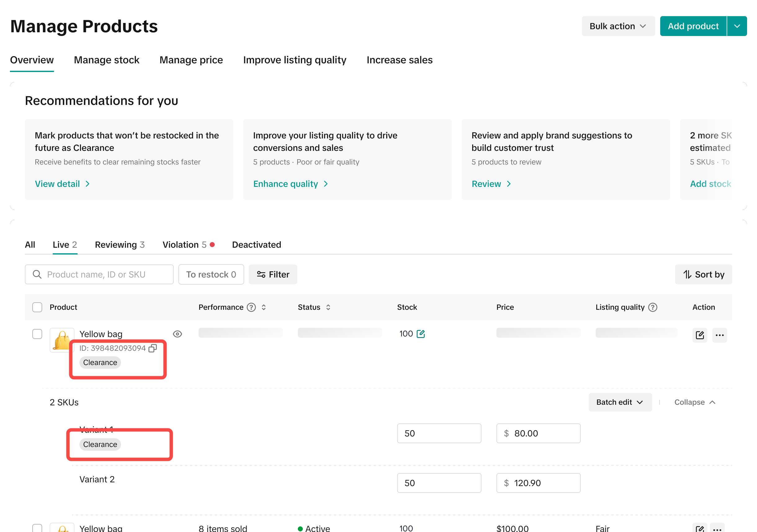The width and height of the screenshot is (757, 532).
Task: Collapse the 2 SKUs section
Action: [694, 402]
